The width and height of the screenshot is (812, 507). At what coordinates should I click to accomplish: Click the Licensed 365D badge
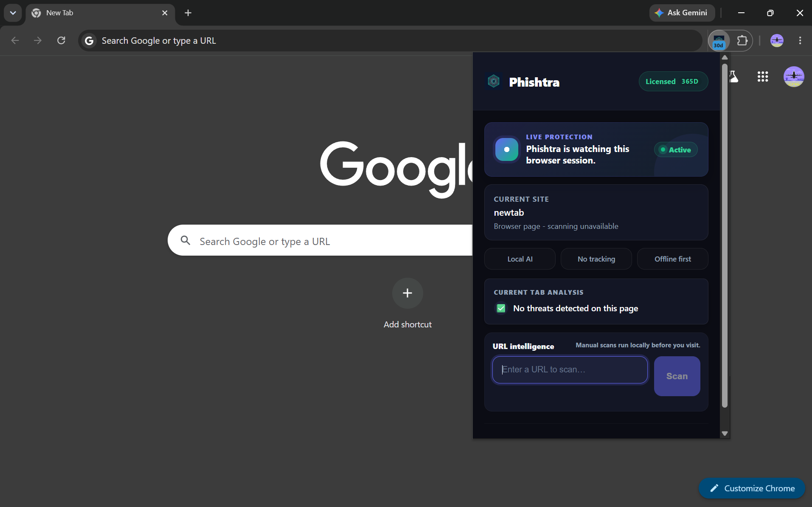tap(673, 82)
